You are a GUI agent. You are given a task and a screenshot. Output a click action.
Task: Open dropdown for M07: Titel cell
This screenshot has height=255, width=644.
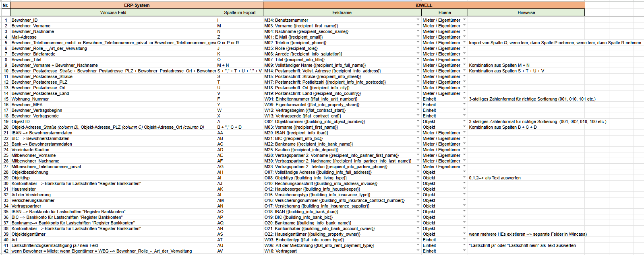(x=418, y=59)
